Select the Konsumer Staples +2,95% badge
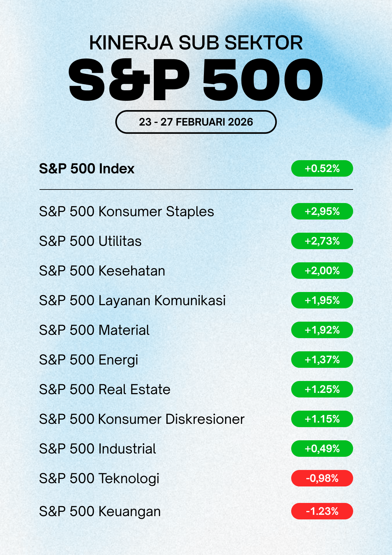 coord(322,211)
